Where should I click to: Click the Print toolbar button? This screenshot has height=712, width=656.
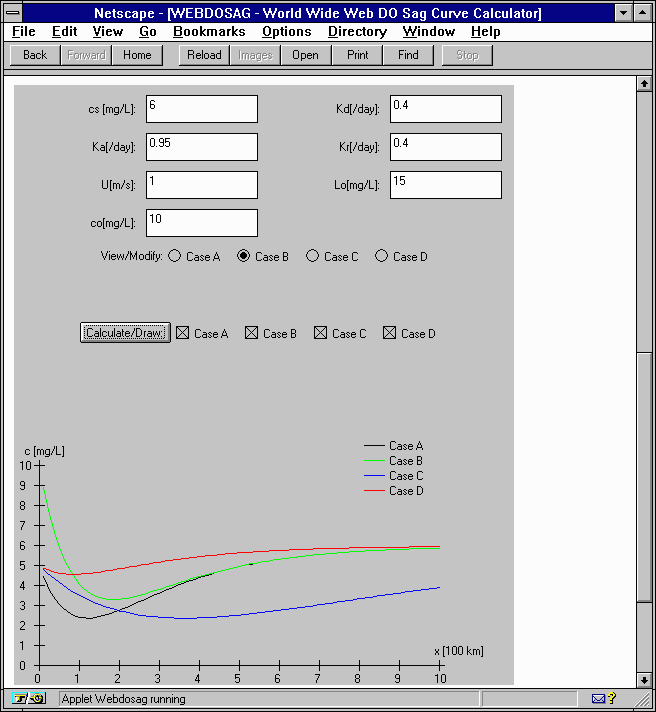[357, 55]
